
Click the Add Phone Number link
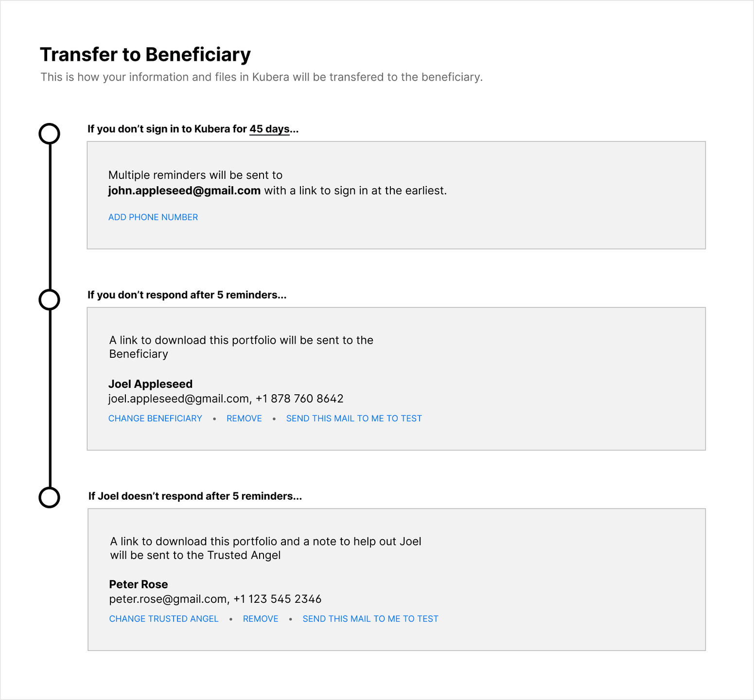(153, 217)
